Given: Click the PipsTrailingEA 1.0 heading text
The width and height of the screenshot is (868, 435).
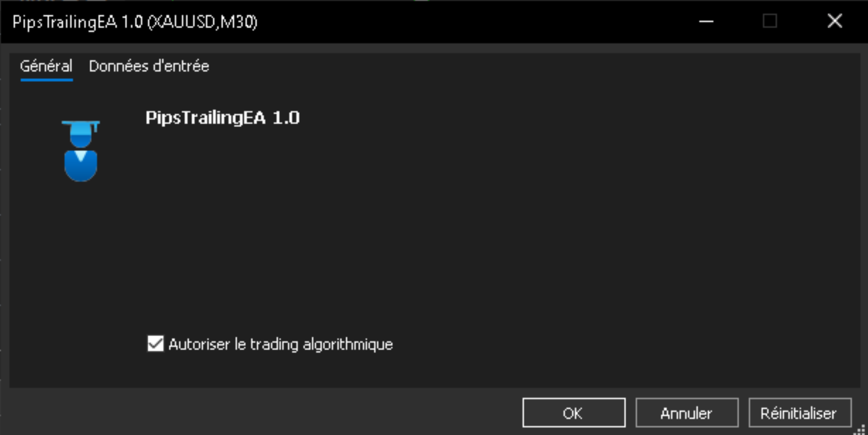Looking at the screenshot, I should [222, 118].
